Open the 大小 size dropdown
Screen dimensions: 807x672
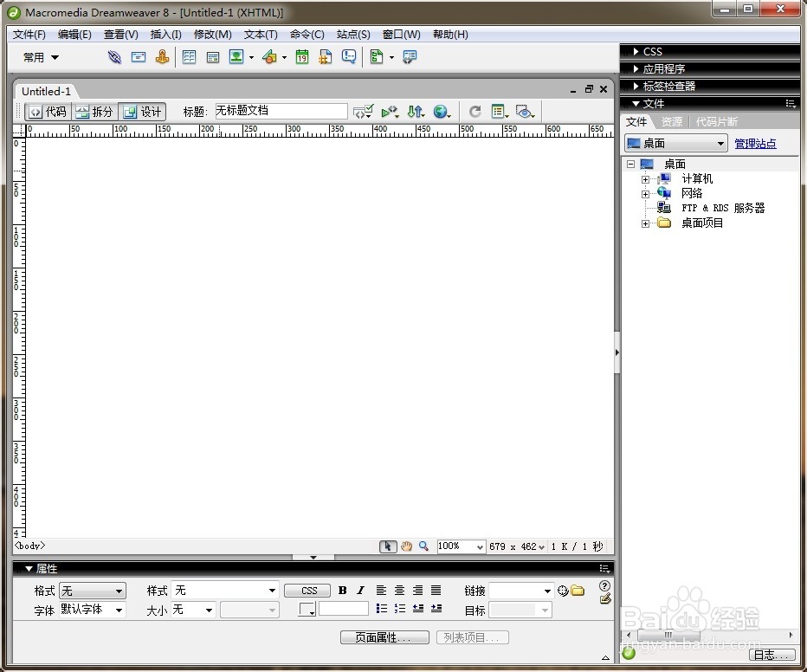193,610
